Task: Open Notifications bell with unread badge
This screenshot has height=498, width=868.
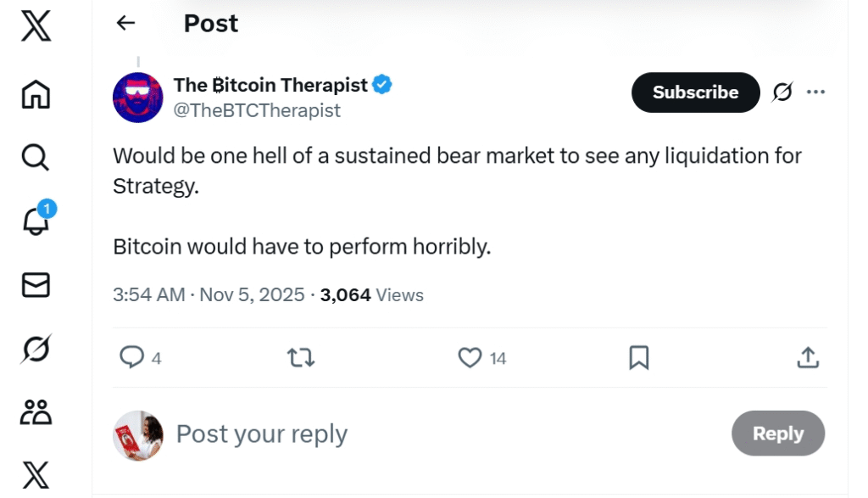Action: click(x=36, y=220)
